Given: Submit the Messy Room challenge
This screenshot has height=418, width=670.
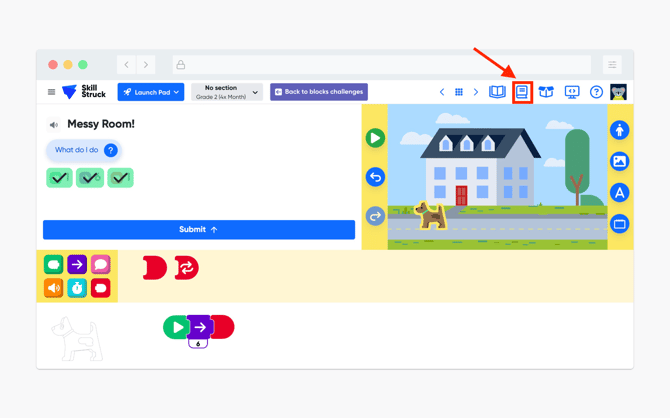Looking at the screenshot, I should click(199, 230).
